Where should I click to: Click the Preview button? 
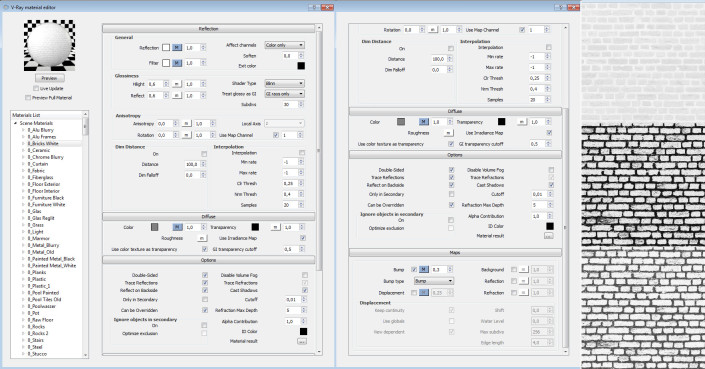click(49, 78)
